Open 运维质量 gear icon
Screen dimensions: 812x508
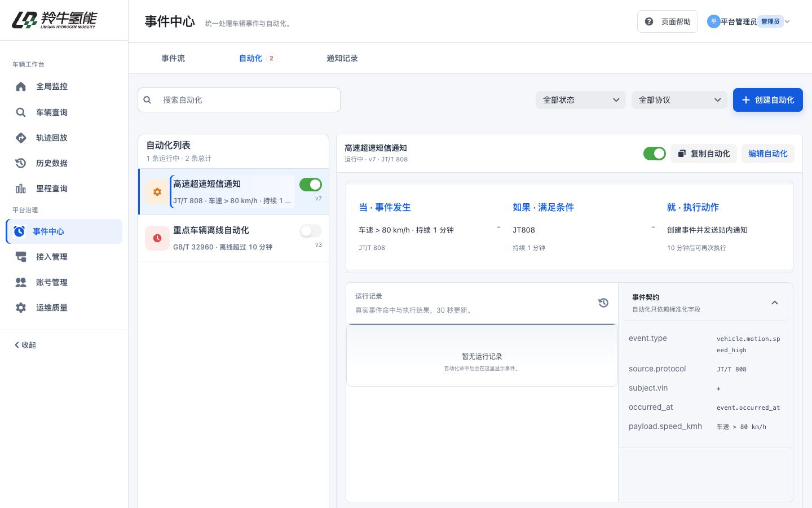(21, 308)
